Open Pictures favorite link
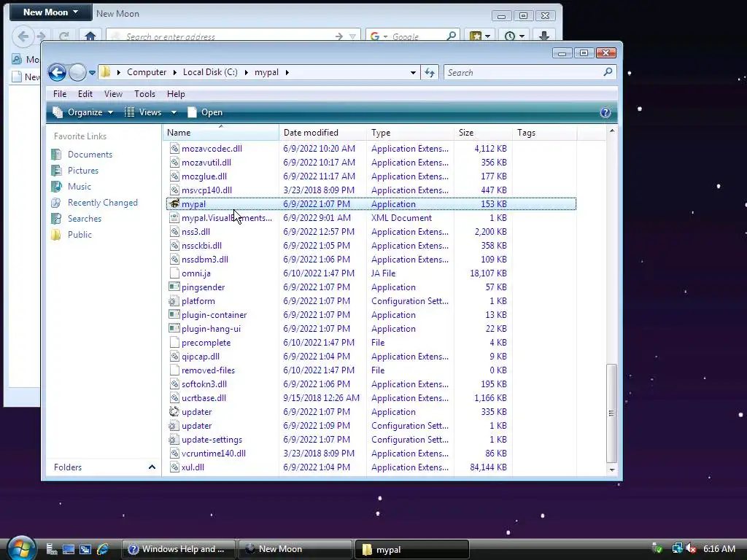Screen dimensions: 747x560 [83, 171]
